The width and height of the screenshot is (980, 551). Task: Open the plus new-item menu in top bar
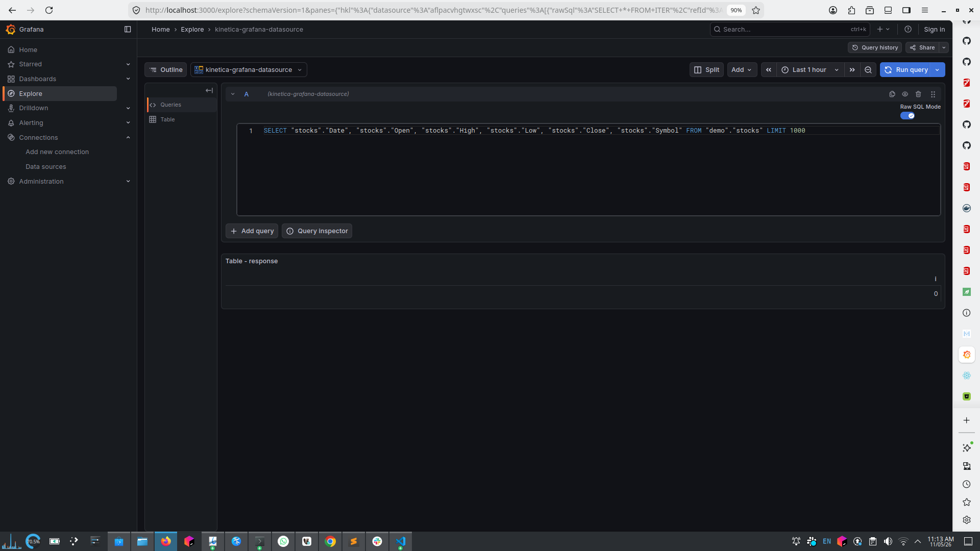tap(884, 30)
